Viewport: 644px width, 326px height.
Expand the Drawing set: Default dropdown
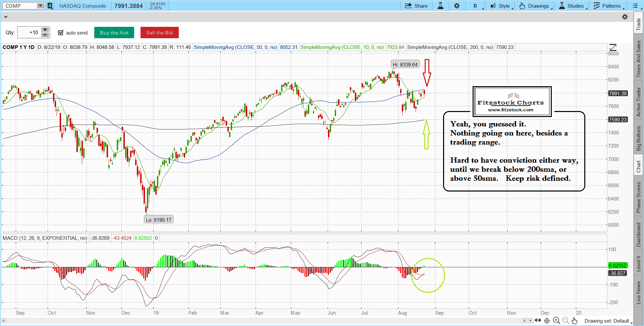coord(608,321)
